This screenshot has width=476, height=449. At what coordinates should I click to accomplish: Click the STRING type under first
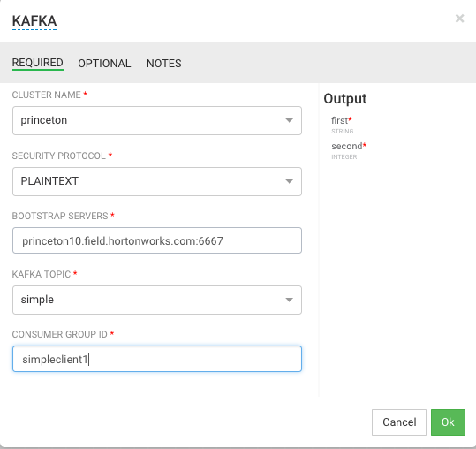click(343, 131)
